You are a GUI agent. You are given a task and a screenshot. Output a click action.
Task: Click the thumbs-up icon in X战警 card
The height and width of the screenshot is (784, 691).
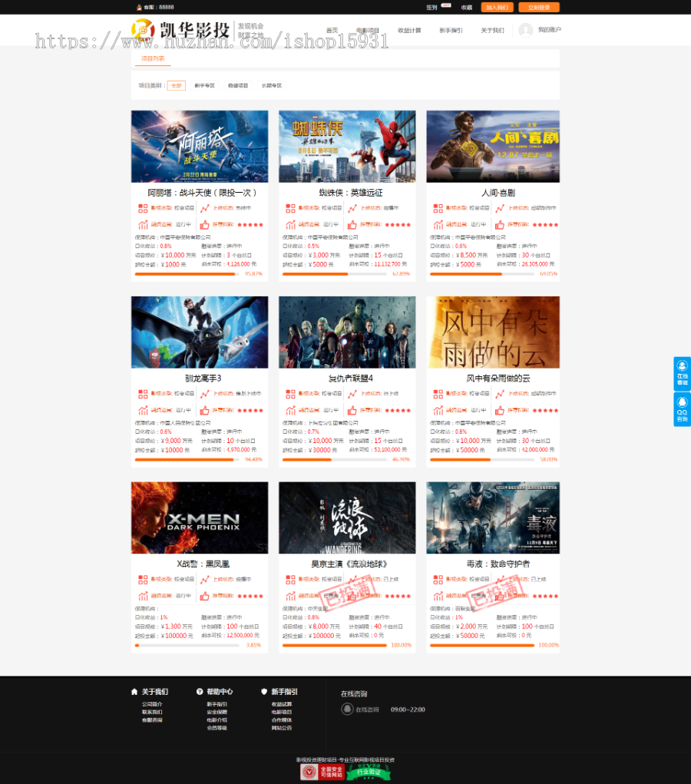pos(204,596)
